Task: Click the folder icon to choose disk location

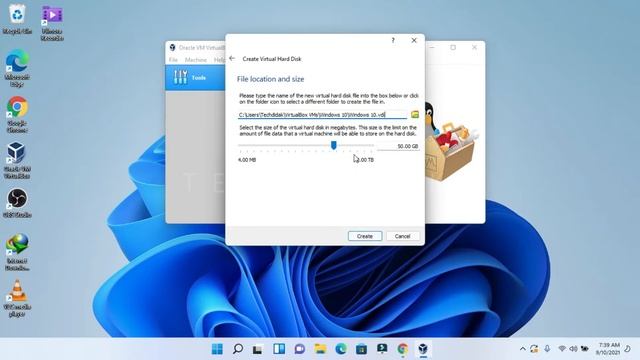Action: (x=415, y=115)
